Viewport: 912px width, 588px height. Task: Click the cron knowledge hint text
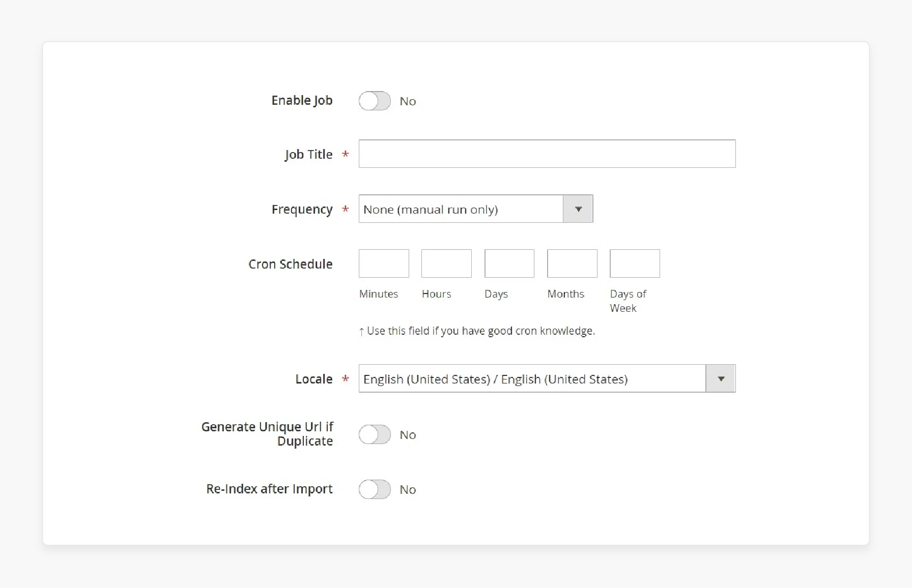(x=477, y=331)
